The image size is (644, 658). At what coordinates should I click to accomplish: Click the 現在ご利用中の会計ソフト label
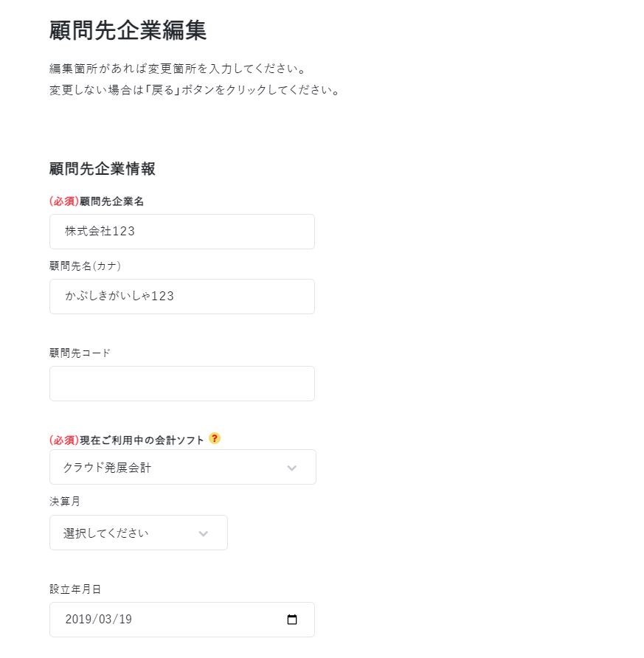142,440
